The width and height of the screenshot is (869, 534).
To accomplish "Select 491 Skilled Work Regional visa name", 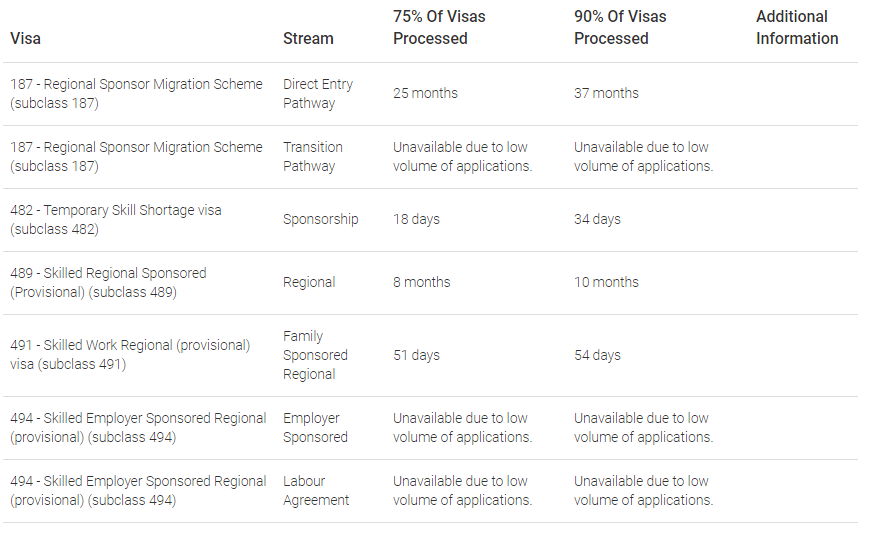I will coord(130,355).
